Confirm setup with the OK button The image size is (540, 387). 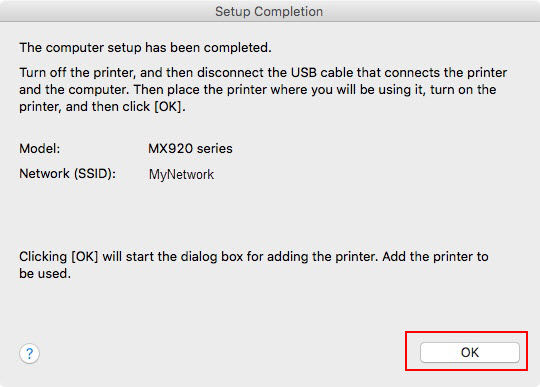tap(470, 352)
